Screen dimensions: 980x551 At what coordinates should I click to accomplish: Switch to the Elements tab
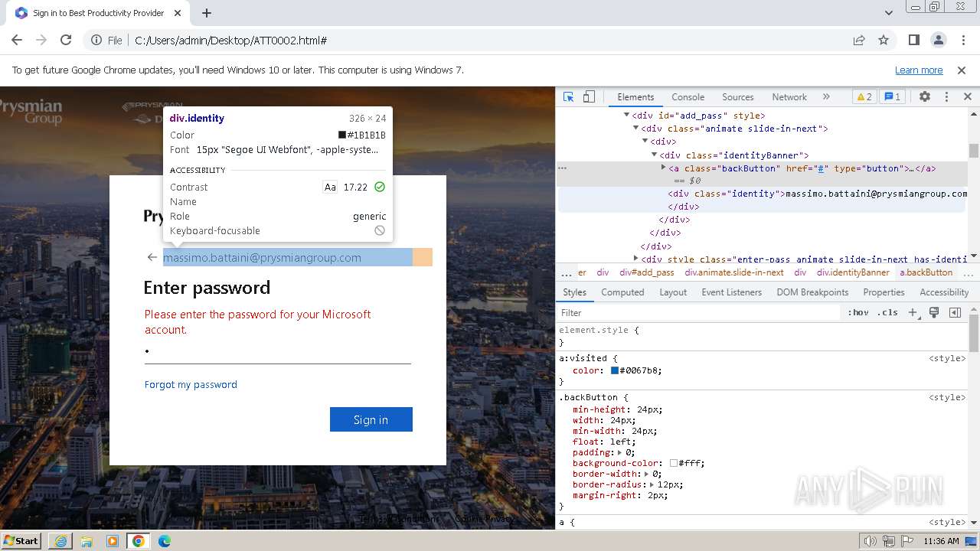[635, 97]
